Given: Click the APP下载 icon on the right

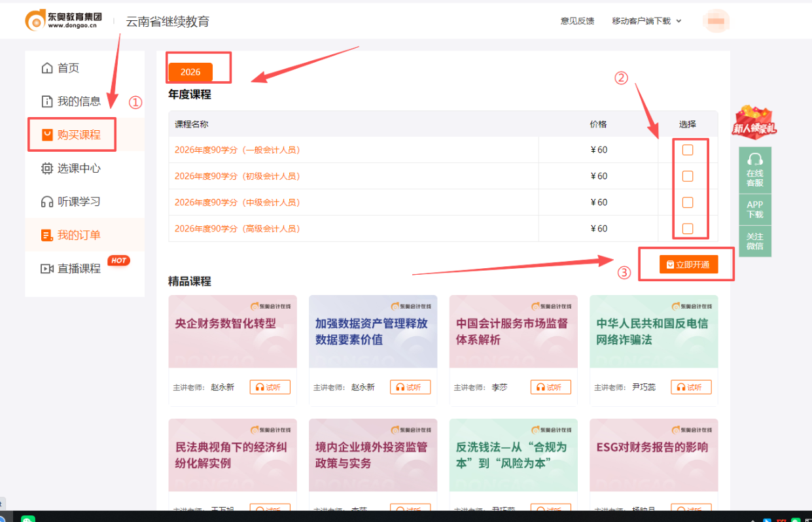Looking at the screenshot, I should click(x=755, y=208).
